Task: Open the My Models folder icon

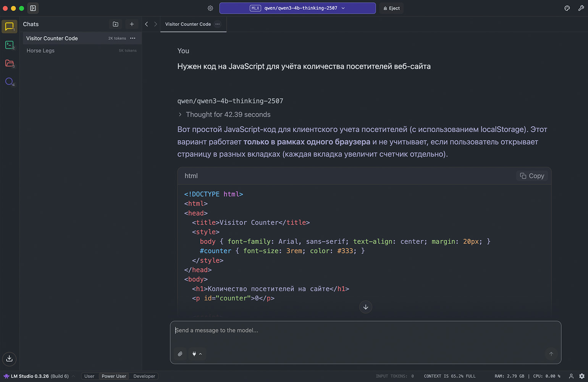Action: pos(10,63)
